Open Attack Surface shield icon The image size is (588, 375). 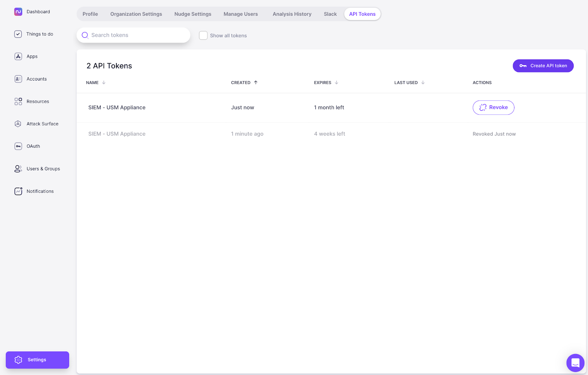point(18,124)
